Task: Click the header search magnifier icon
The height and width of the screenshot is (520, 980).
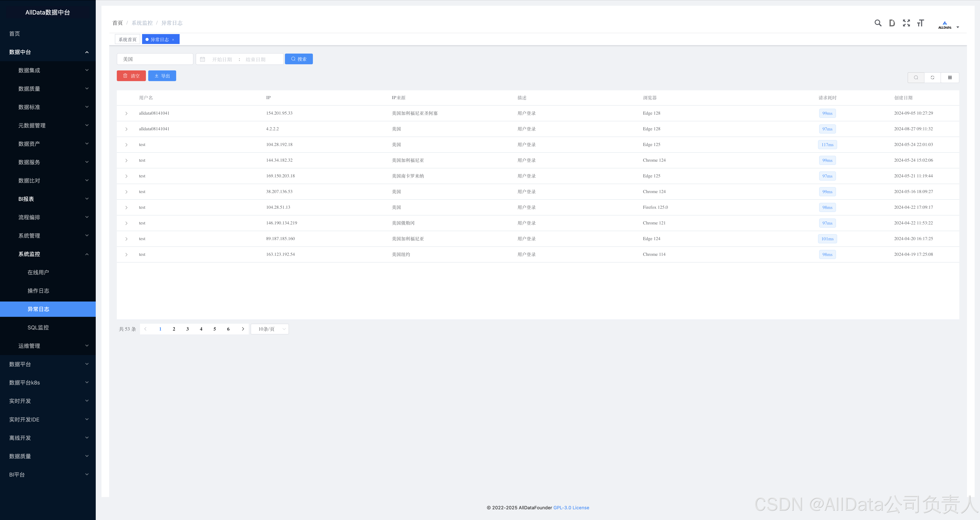Action: coord(878,23)
